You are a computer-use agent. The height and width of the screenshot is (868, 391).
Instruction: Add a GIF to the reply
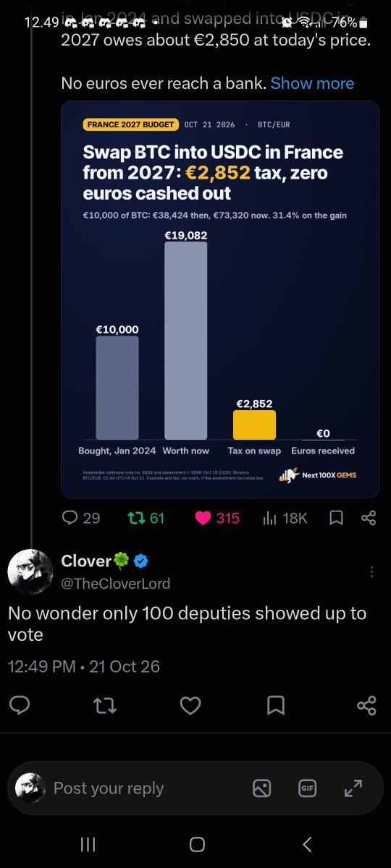tap(308, 788)
